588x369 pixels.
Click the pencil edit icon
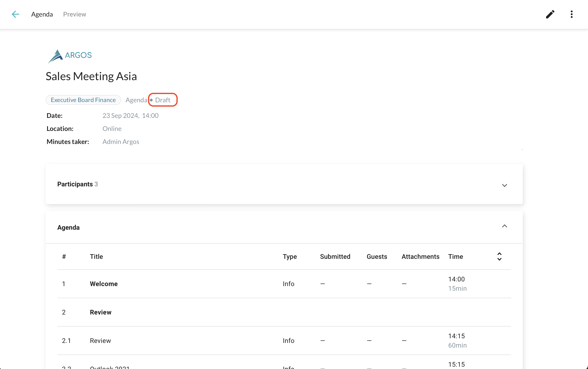pos(550,14)
